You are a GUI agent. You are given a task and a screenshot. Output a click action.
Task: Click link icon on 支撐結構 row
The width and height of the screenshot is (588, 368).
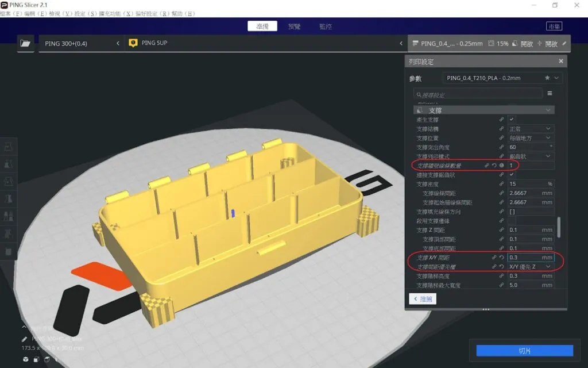pyautogui.click(x=501, y=128)
